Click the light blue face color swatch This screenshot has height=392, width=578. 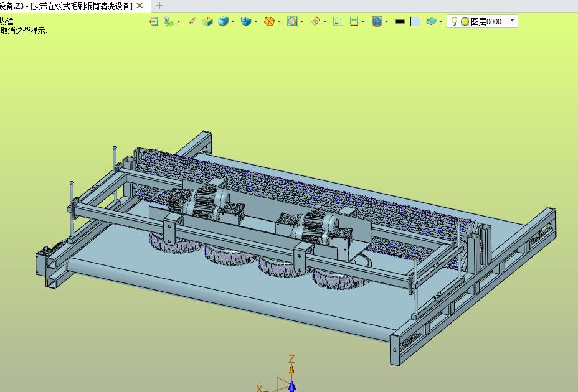(x=415, y=22)
